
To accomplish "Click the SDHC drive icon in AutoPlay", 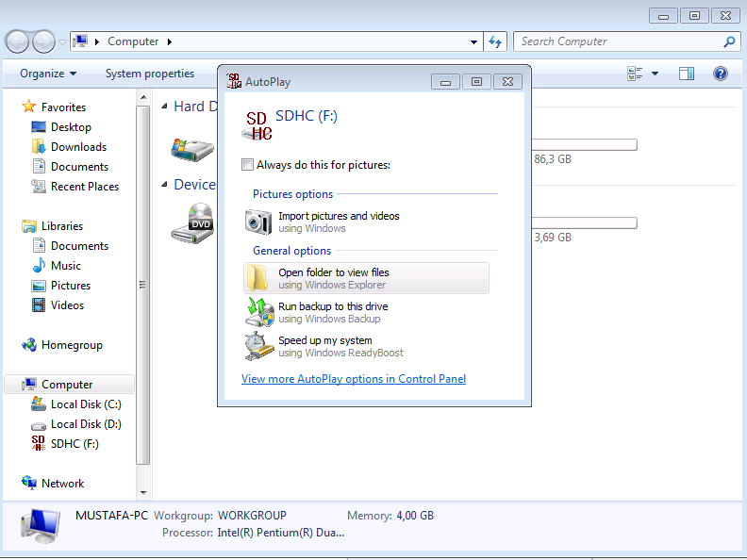I will (257, 126).
